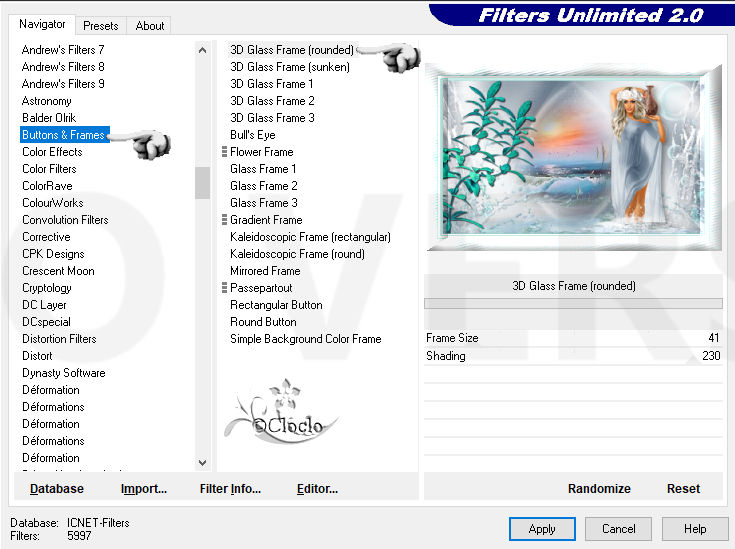This screenshot has height=549, width=735.
Task: Choose Balder Olrik filter group
Action: click(x=49, y=118)
